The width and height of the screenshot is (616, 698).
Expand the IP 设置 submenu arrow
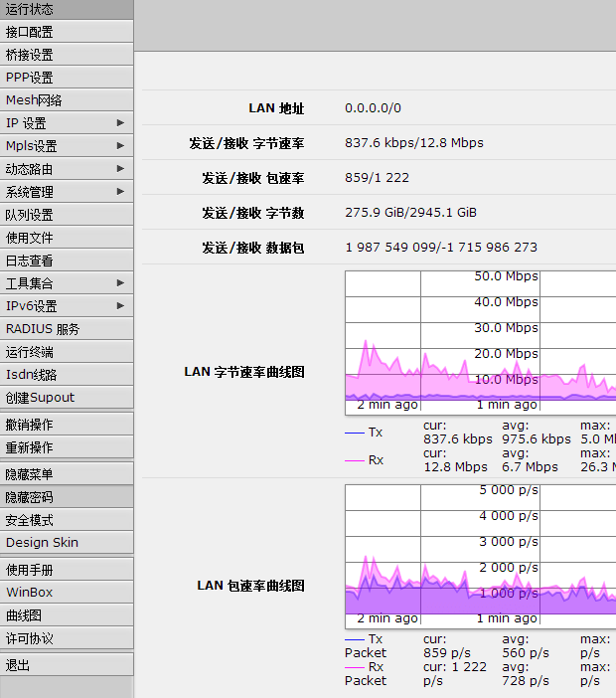pos(120,123)
